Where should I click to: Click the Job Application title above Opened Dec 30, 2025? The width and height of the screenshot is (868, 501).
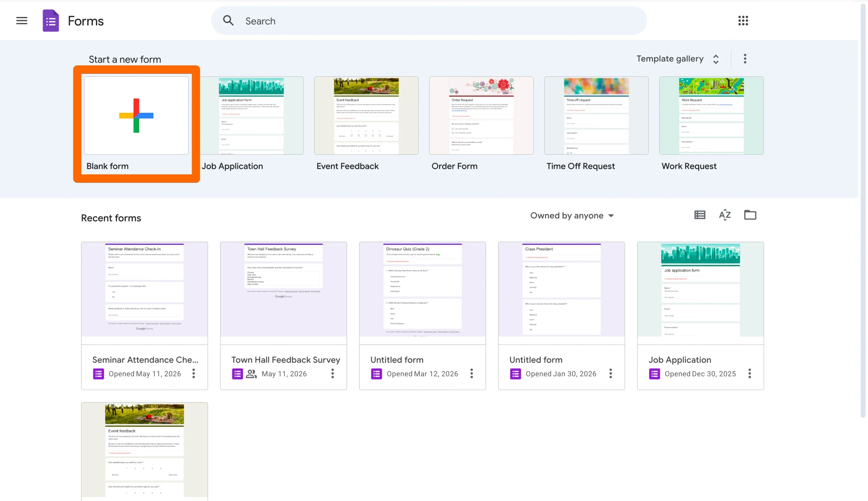pyautogui.click(x=680, y=360)
